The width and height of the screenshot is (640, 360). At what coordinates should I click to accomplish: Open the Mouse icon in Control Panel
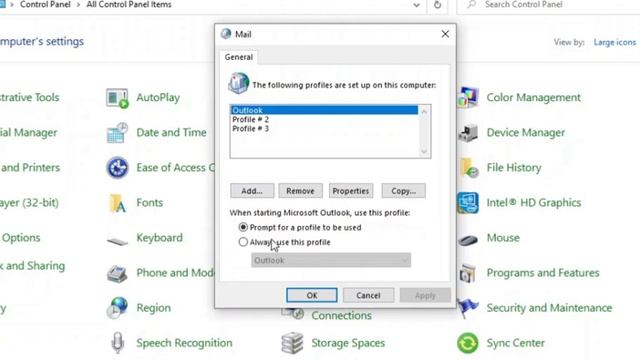(468, 239)
